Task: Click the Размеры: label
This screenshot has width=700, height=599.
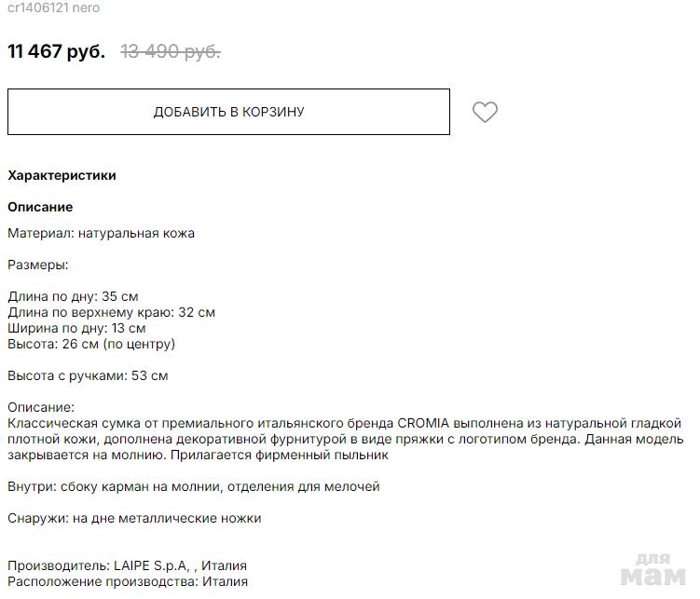Action: tap(38, 265)
